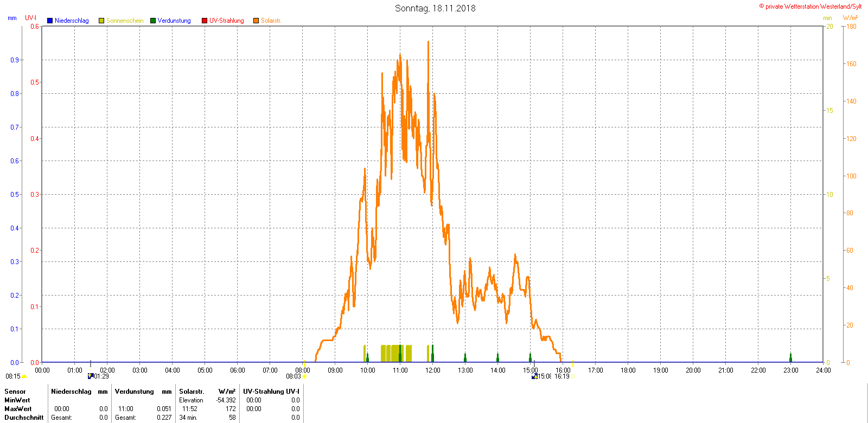Screen dimensions: 868x423
Task: Click the blue Niederschlag legend swatch
Action: coord(50,21)
